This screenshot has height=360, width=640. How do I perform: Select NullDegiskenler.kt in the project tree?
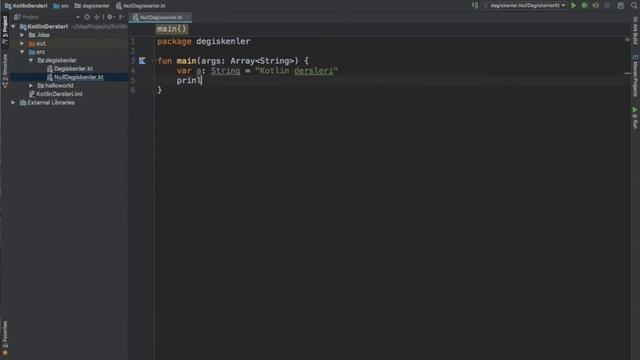coord(75,77)
